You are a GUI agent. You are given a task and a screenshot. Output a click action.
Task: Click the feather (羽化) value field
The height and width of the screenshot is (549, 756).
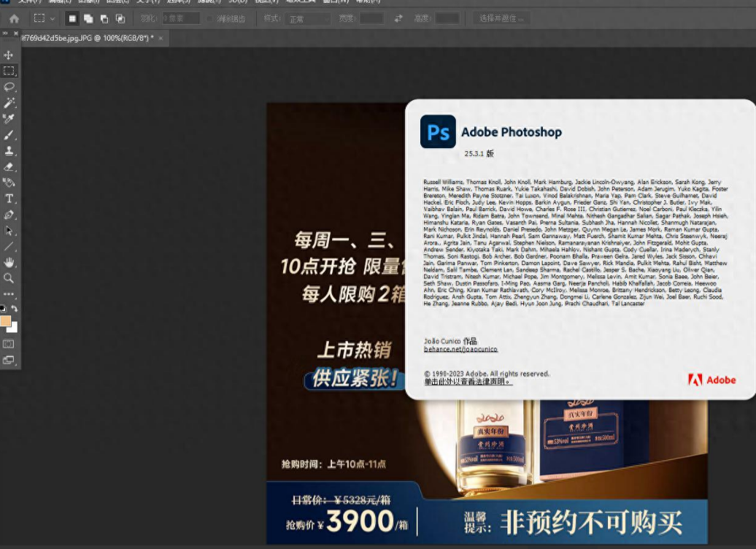click(181, 19)
